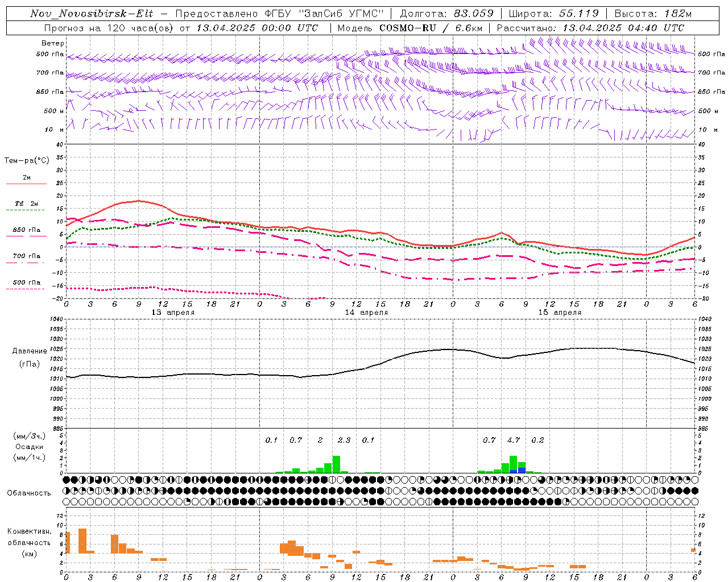Select the text Предоставлено ФГБУ "ЗапСиб УГМС"

280,14
